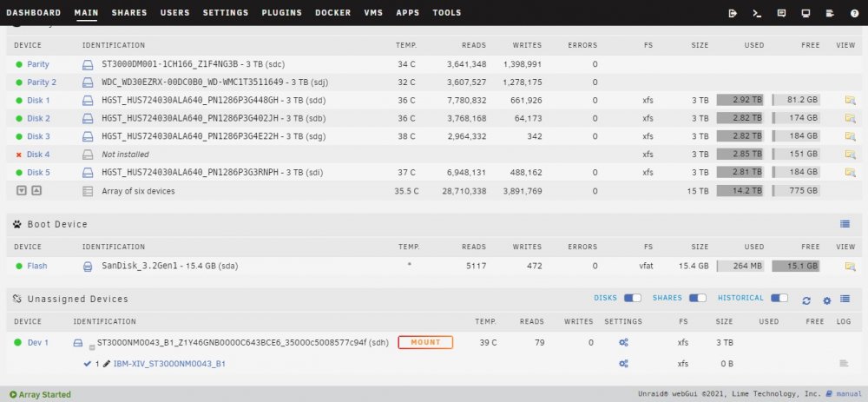Open Unassigned Devices settings gear
Viewport: 868px width, 402px height.
(x=827, y=300)
